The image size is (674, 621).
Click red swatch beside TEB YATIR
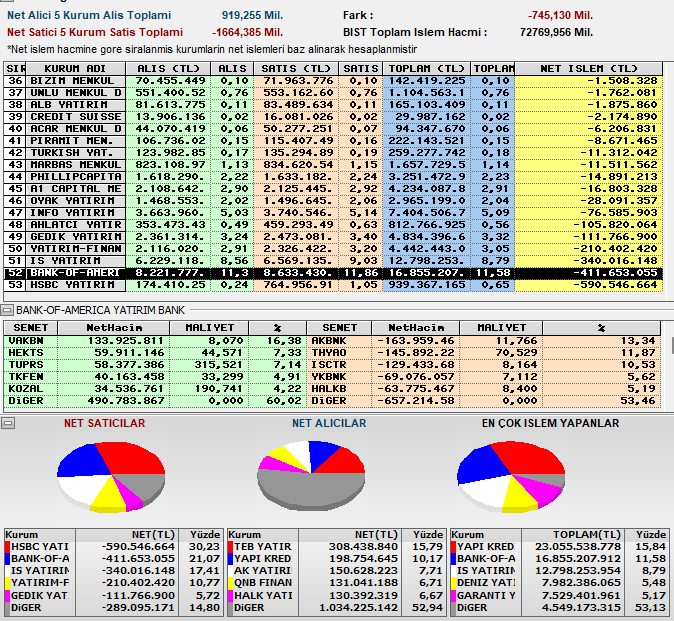tap(230, 547)
